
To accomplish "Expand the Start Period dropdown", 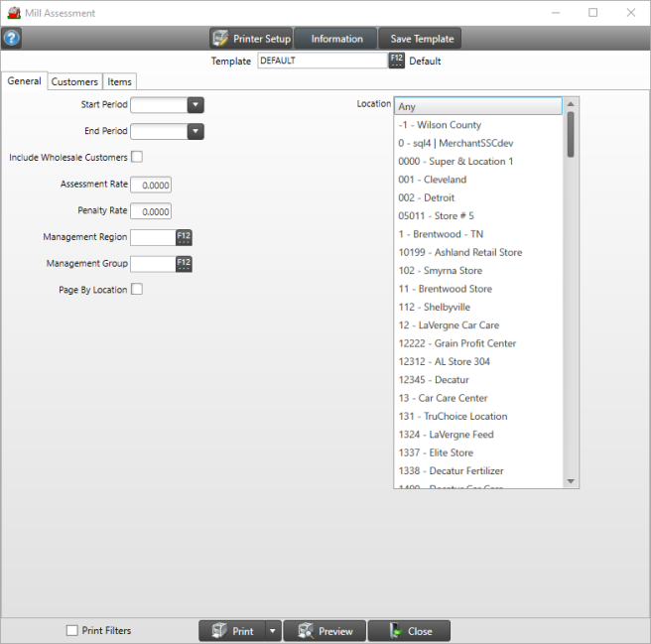I will 195,104.
